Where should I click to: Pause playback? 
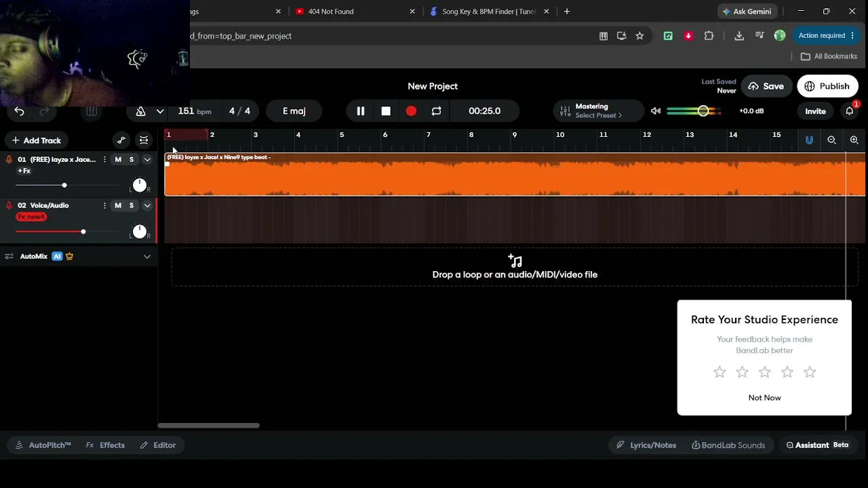tap(361, 111)
